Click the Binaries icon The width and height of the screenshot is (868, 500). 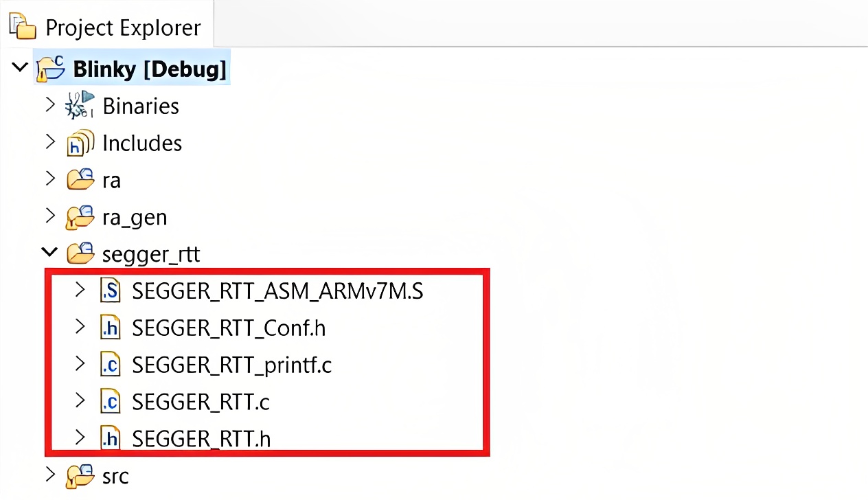pyautogui.click(x=79, y=106)
